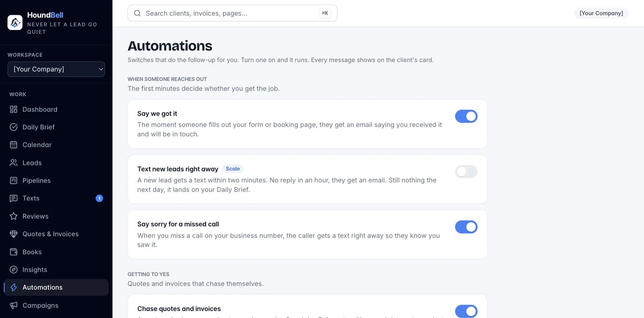This screenshot has height=318, width=644.
Task: Click the Campaigns megaphone icon
Action: [14, 305]
